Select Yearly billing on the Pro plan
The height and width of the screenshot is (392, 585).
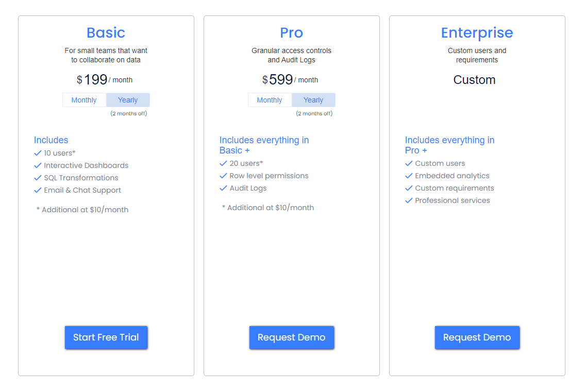313,99
